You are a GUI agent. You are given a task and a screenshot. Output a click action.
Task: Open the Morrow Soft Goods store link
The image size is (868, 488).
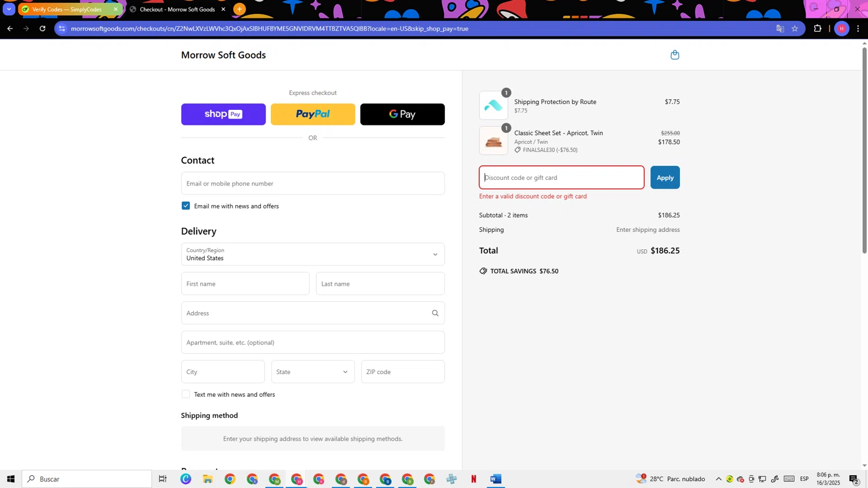click(x=223, y=55)
